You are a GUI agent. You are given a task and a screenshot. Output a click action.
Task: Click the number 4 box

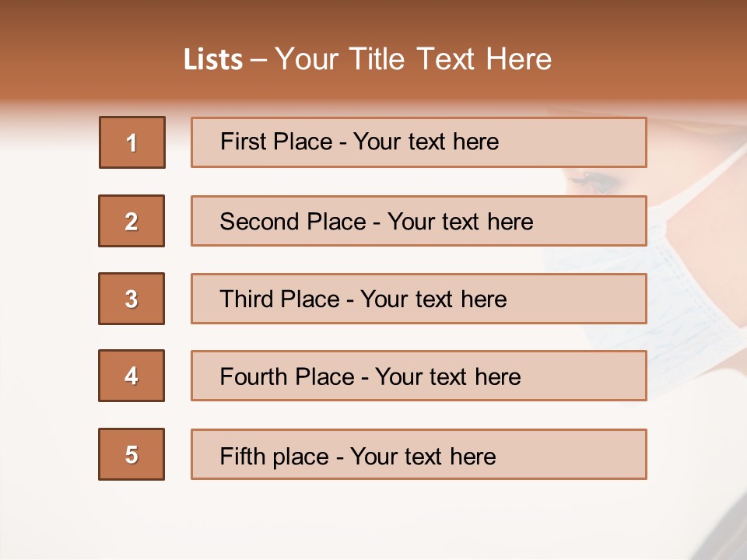132,376
